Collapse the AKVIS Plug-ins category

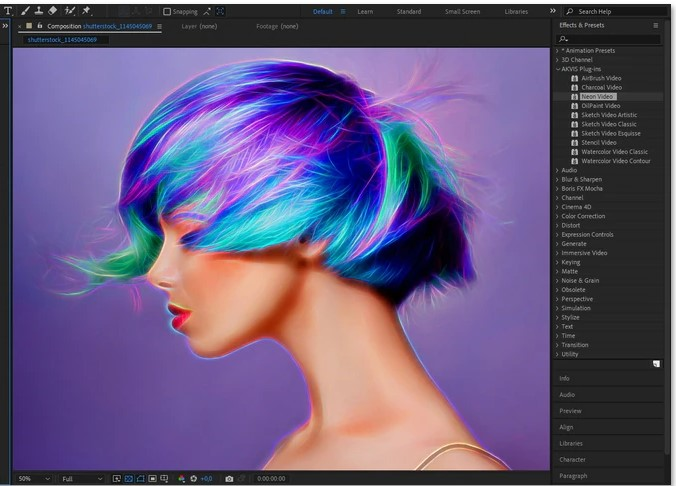(558, 68)
